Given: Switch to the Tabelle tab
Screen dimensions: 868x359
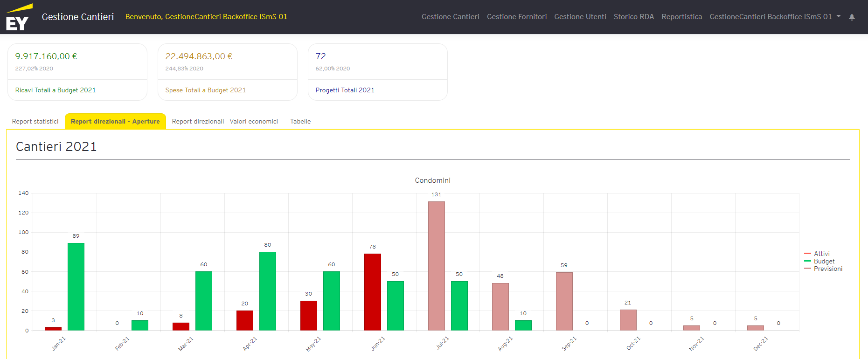Looking at the screenshot, I should tap(300, 122).
